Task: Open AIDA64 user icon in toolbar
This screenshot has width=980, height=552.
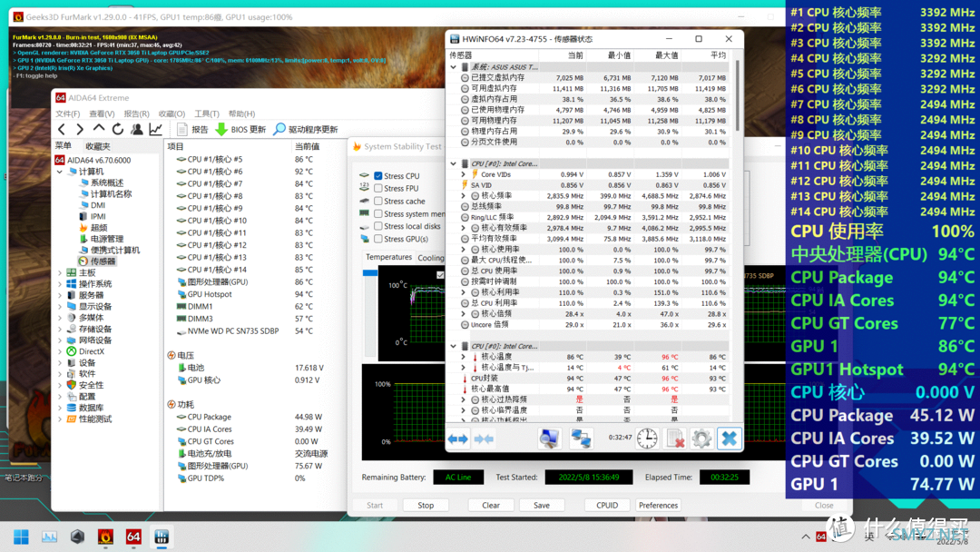Action: coord(137,130)
